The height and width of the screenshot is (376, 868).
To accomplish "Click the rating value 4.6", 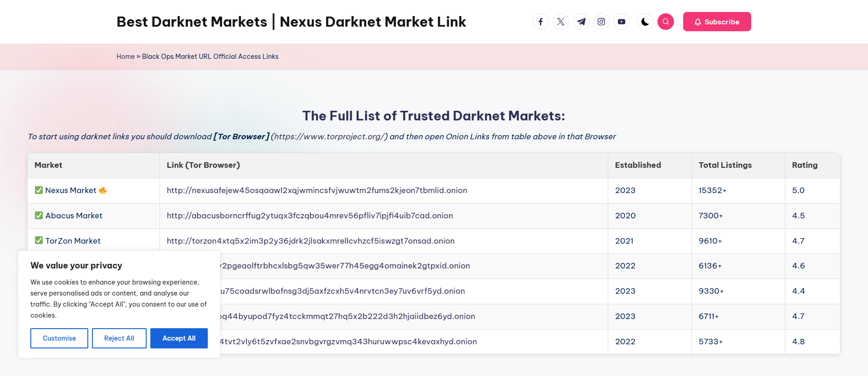I will (799, 266).
